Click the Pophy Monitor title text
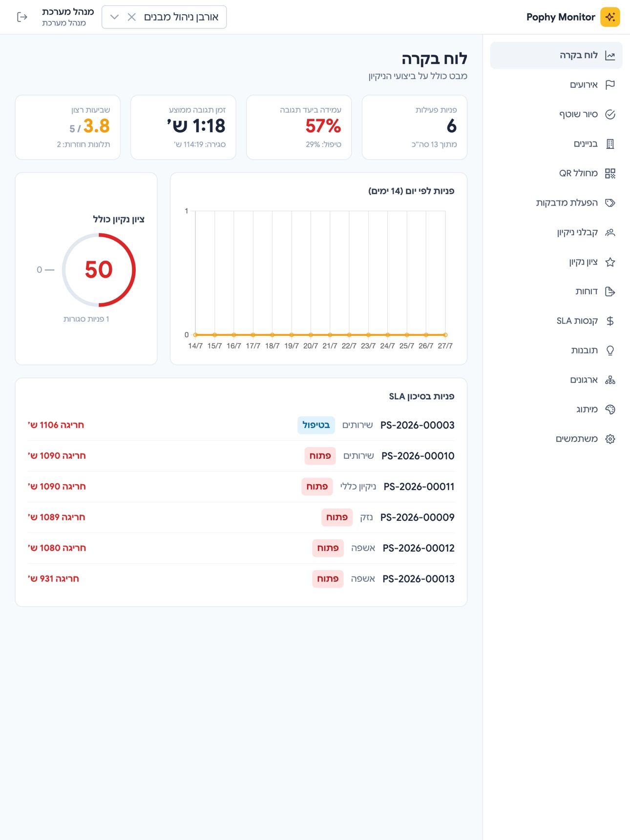 561,17
